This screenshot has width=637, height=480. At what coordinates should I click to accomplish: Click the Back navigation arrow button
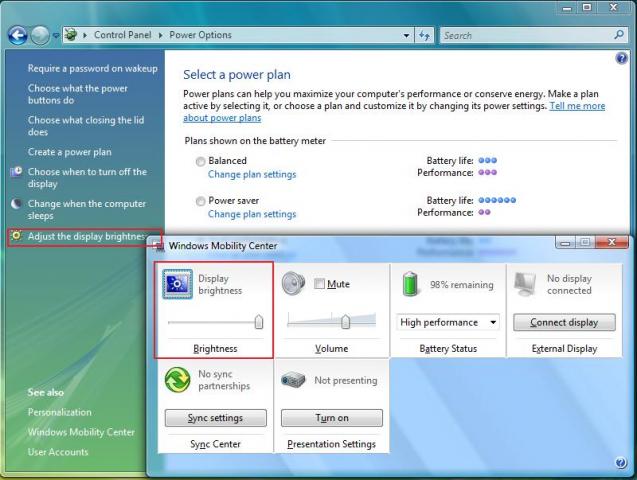[17, 36]
